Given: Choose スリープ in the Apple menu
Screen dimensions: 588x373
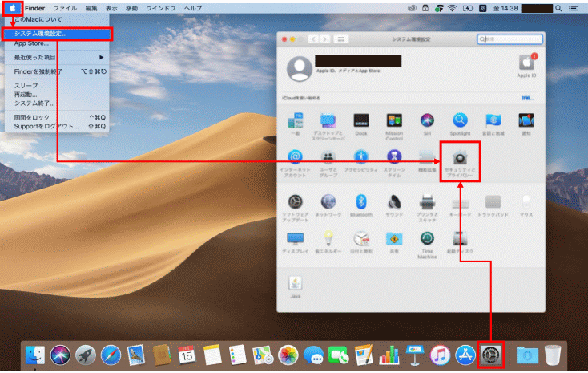Looking at the screenshot, I should pos(26,84).
